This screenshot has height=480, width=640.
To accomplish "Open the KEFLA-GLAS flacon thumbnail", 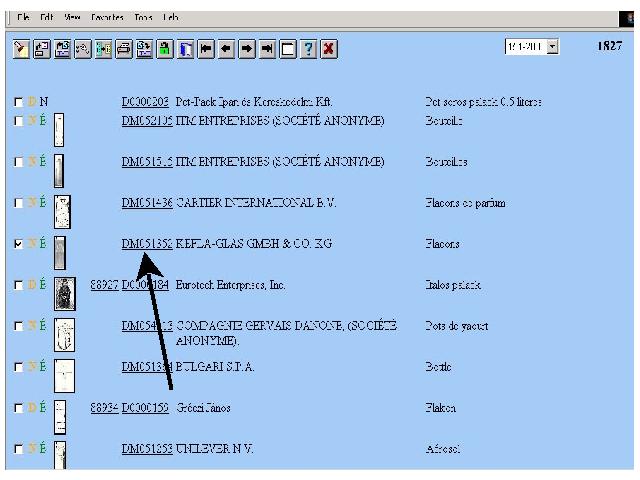I will click(60, 253).
